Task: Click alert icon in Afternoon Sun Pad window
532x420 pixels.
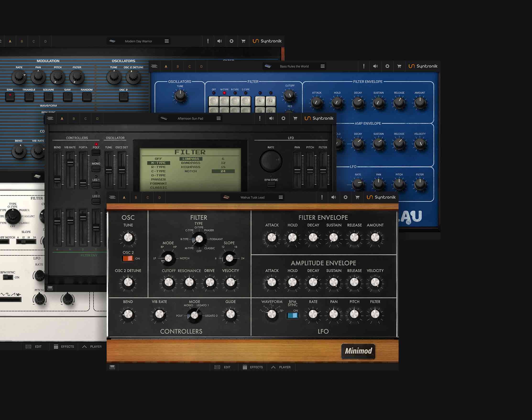Action: point(260,118)
